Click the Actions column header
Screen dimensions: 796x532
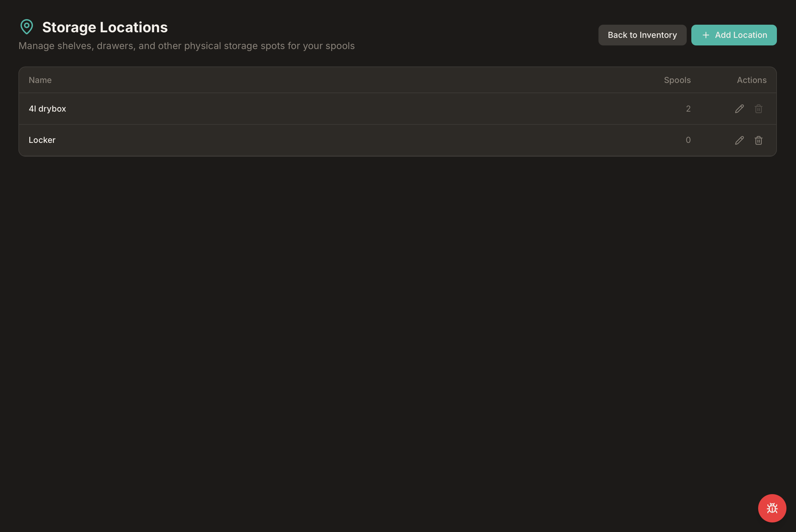pyautogui.click(x=751, y=80)
